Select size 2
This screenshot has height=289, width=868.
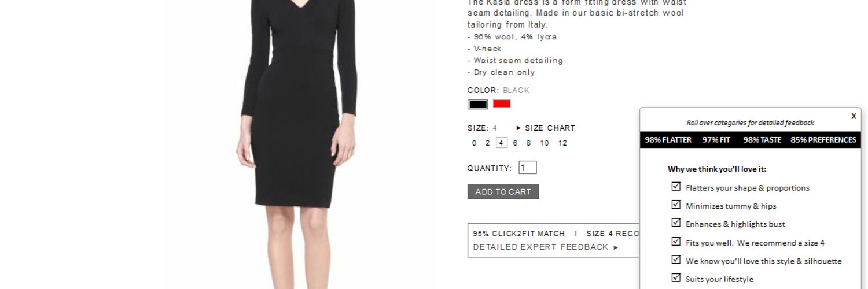click(x=488, y=143)
